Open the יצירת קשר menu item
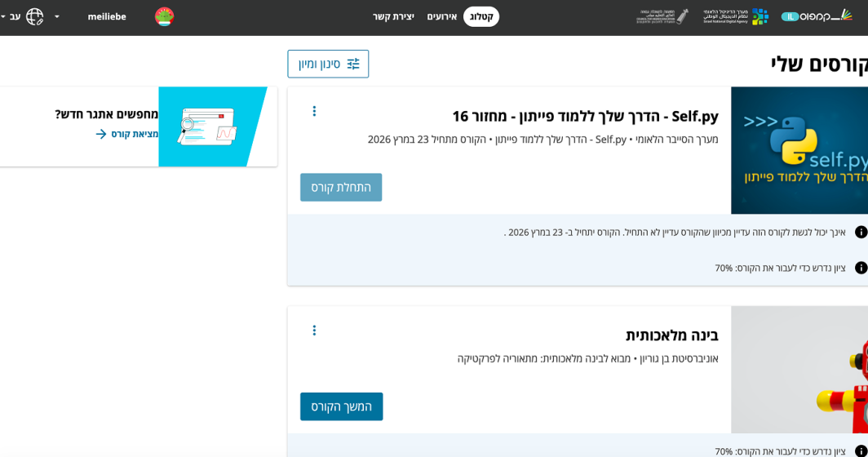The image size is (868, 457). click(x=393, y=16)
